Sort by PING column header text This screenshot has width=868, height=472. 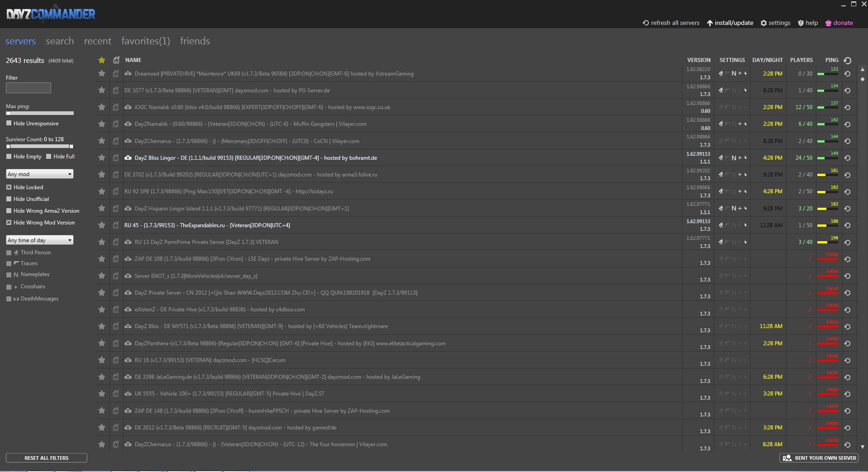[832, 60]
